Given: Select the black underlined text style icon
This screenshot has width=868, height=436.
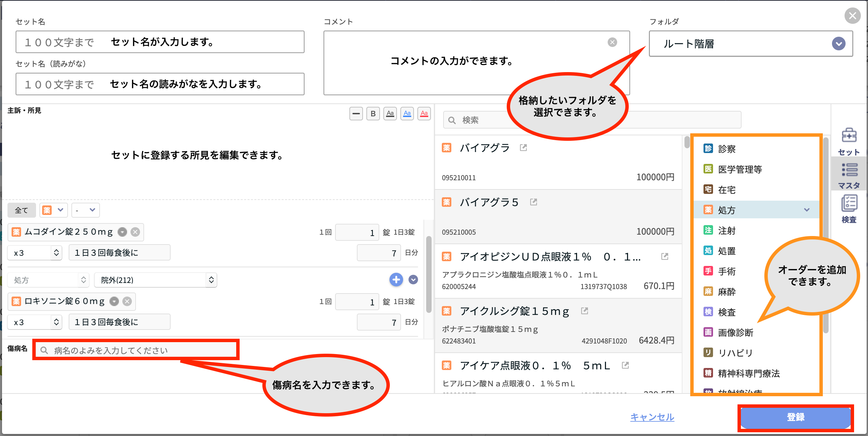Looking at the screenshot, I should click(390, 114).
